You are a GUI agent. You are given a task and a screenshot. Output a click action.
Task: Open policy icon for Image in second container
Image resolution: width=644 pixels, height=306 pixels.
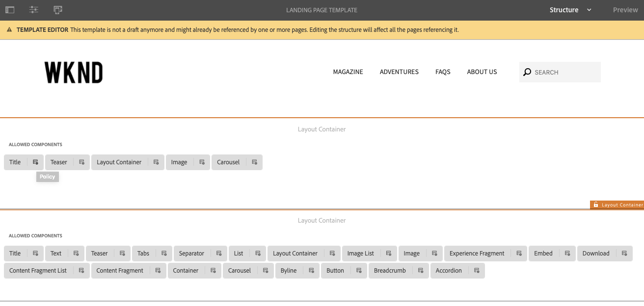434,254
